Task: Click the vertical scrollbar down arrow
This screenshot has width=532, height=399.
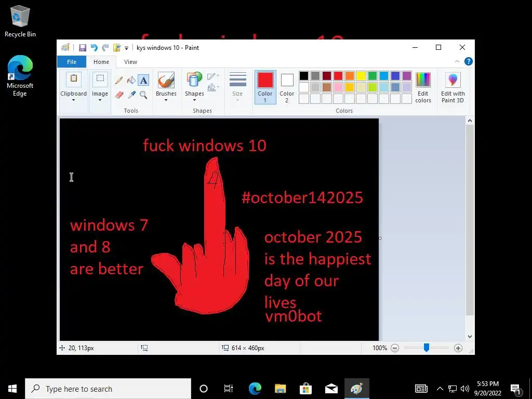Action: coord(470,337)
